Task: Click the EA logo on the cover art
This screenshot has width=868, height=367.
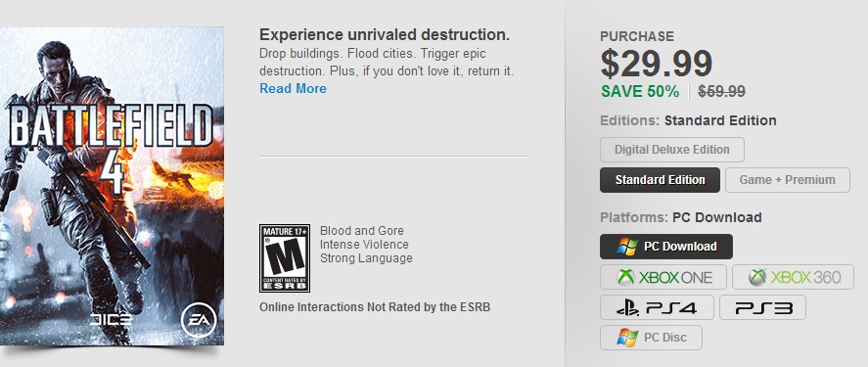Action: [197, 319]
